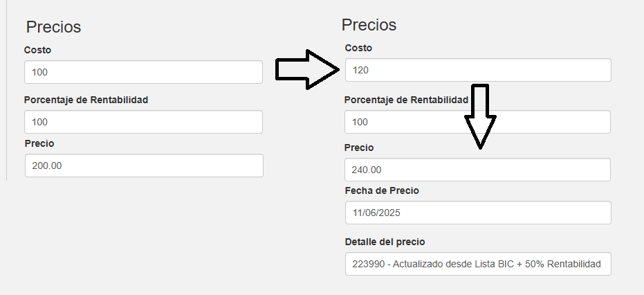Click the Detalle del precio label
This screenshot has height=295, width=644.
[x=385, y=242]
